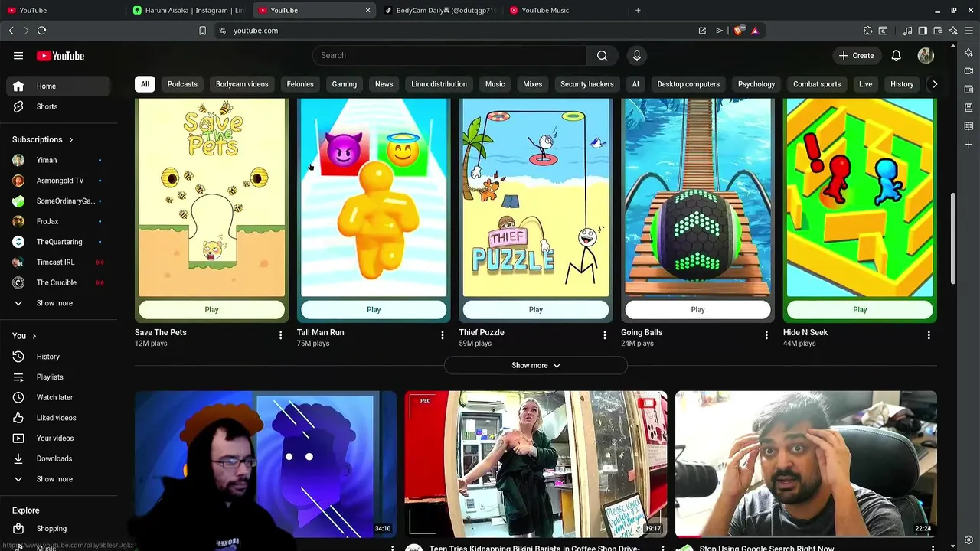This screenshot has height=551, width=980.
Task: Open History in sidebar
Action: click(59, 357)
